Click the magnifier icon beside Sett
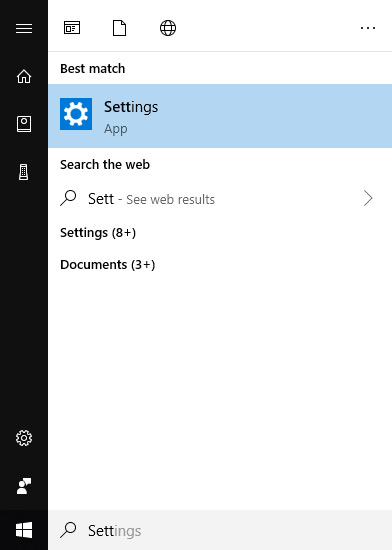Screen dimensions: 392x550 [68, 198]
